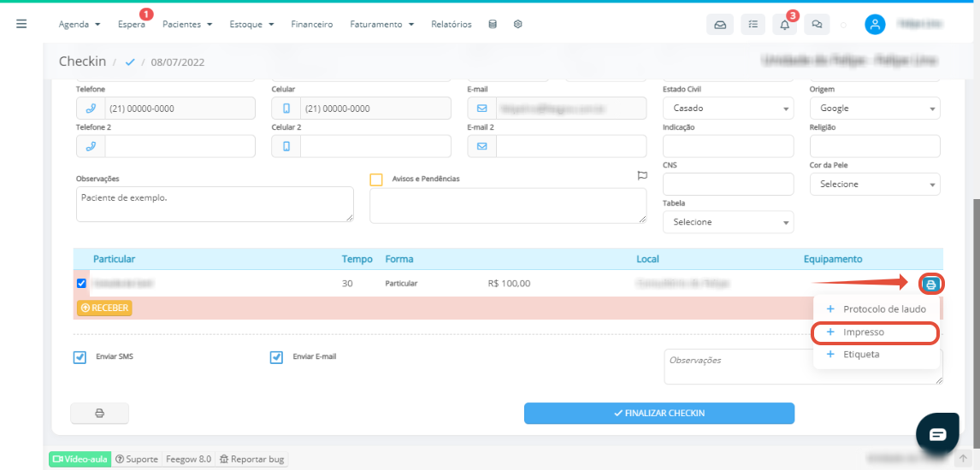Toggle the Avisos e Pendências checkbox

pyautogui.click(x=376, y=179)
